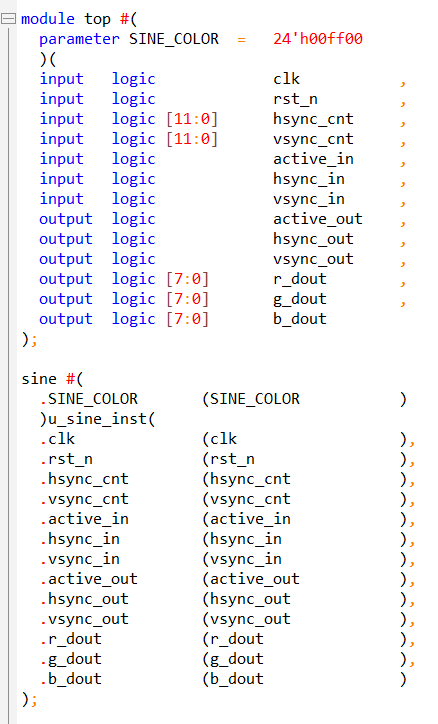Click the .hsync_in port connection

click(x=79, y=539)
